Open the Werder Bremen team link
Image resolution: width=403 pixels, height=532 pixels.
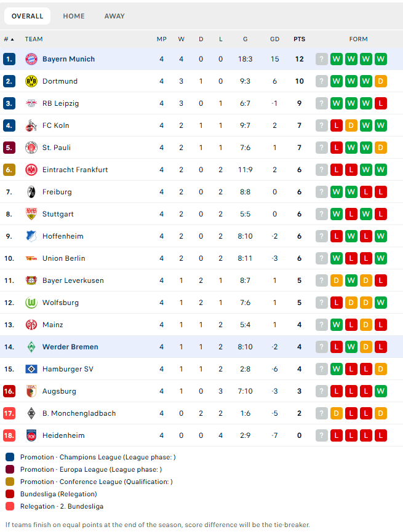(x=70, y=347)
